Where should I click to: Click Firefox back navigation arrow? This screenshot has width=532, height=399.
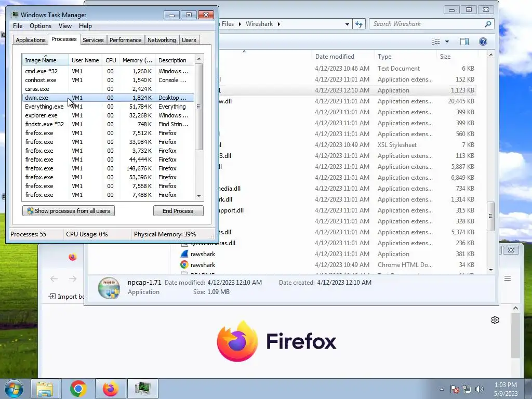click(x=54, y=279)
